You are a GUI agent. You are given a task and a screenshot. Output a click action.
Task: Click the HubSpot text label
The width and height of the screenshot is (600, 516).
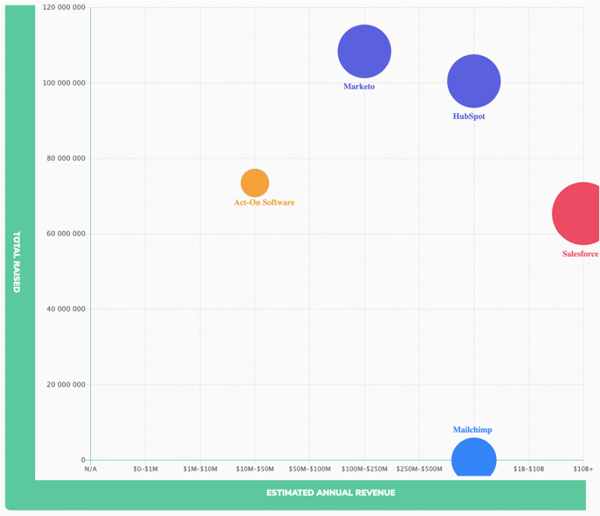point(469,117)
